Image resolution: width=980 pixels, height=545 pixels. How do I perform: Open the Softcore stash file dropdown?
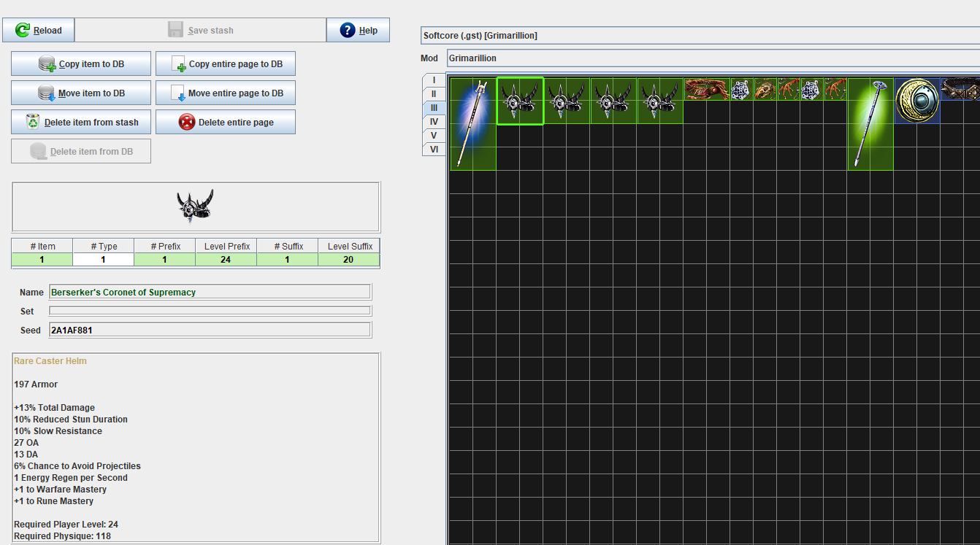click(700, 36)
